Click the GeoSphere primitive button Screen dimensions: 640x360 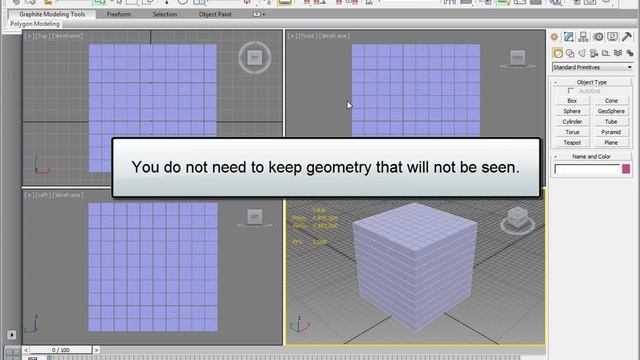click(x=611, y=111)
